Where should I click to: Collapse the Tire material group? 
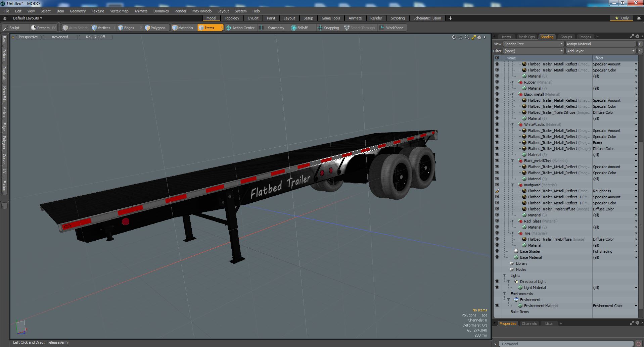click(x=512, y=233)
